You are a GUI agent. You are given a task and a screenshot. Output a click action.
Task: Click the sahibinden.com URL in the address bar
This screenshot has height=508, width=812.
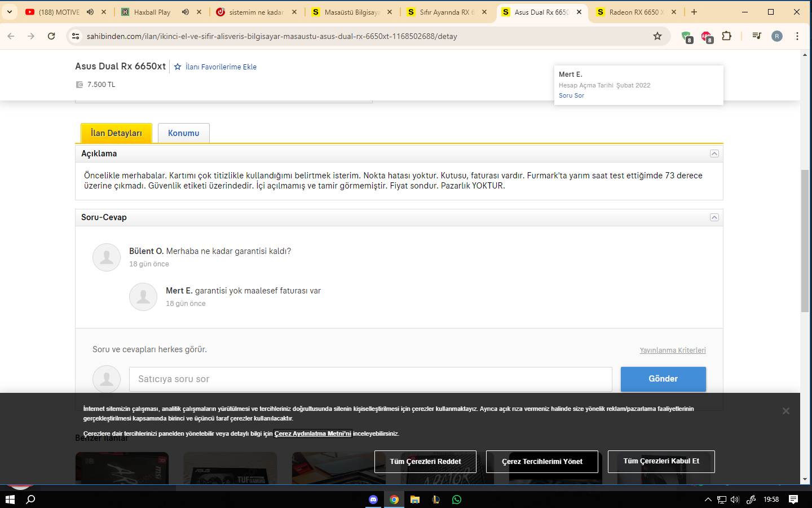coord(272,36)
